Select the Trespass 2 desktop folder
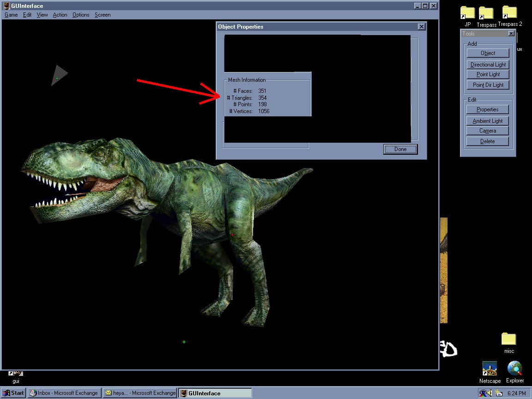The image size is (532, 399). (510, 16)
